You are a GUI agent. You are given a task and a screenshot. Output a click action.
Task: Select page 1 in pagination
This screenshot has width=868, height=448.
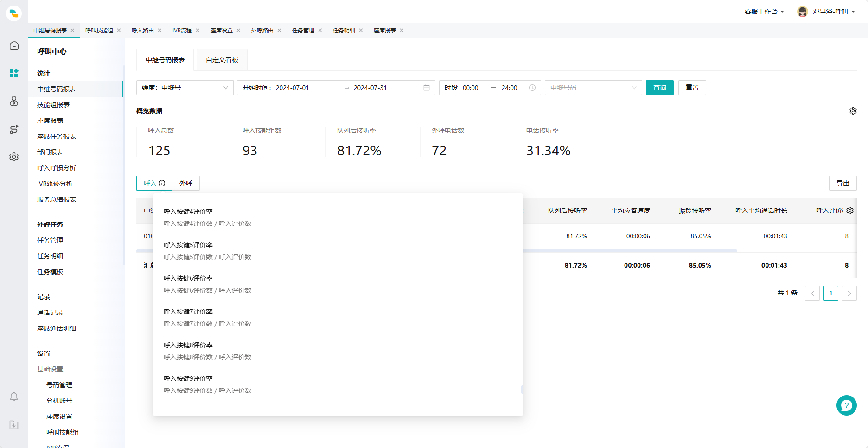point(831,293)
